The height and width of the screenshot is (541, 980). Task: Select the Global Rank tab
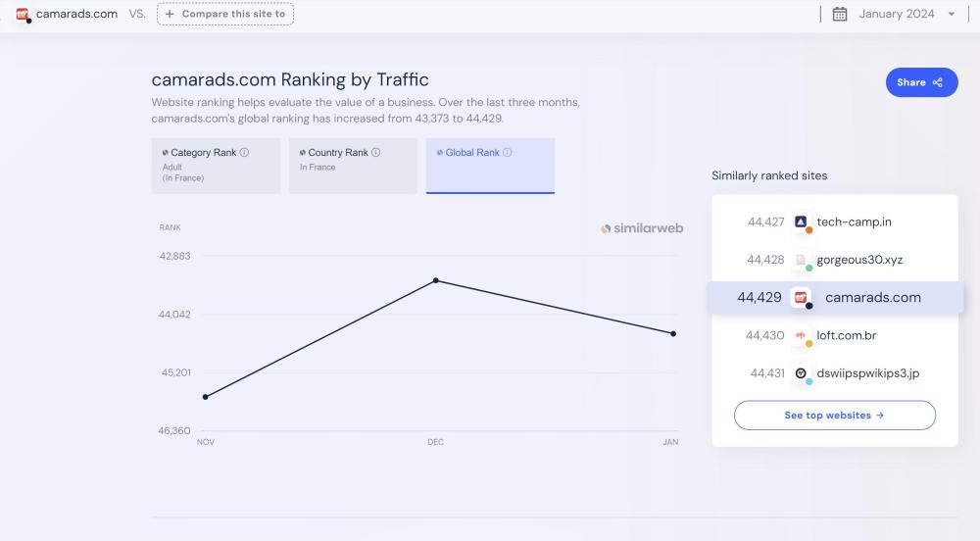490,166
